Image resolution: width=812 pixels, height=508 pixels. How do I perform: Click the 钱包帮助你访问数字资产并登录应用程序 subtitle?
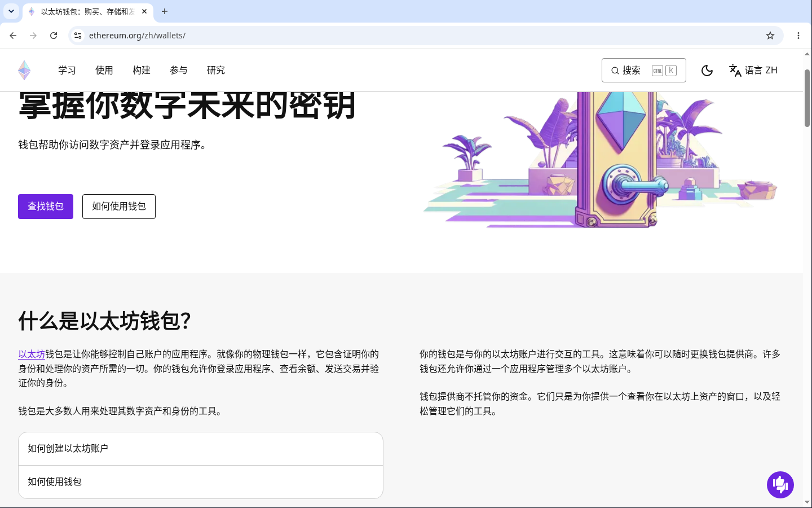point(113,145)
